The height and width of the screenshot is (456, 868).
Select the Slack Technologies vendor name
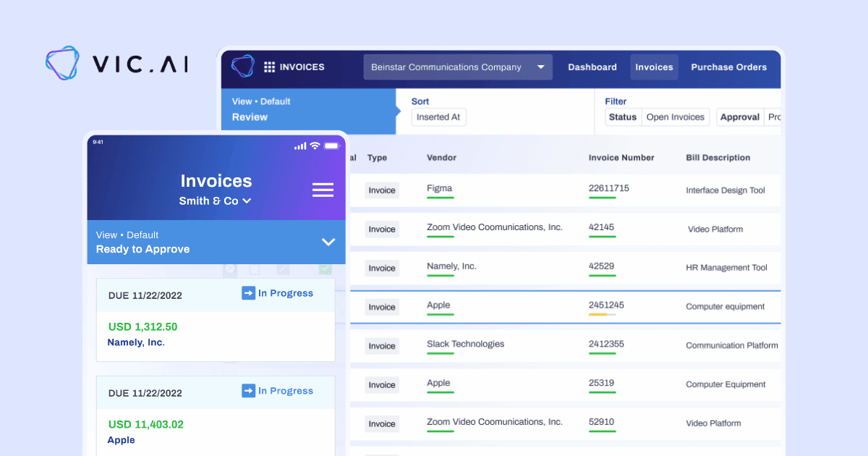click(466, 344)
